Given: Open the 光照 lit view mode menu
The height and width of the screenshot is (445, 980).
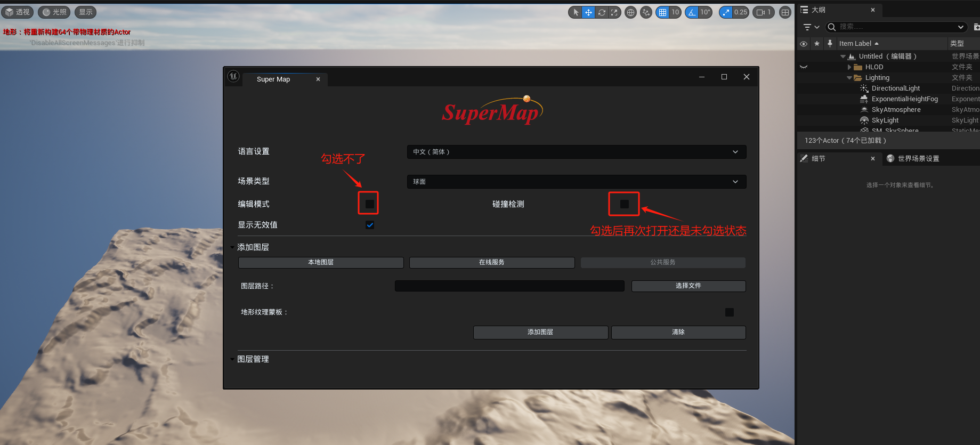Looking at the screenshot, I should pyautogui.click(x=54, y=12).
